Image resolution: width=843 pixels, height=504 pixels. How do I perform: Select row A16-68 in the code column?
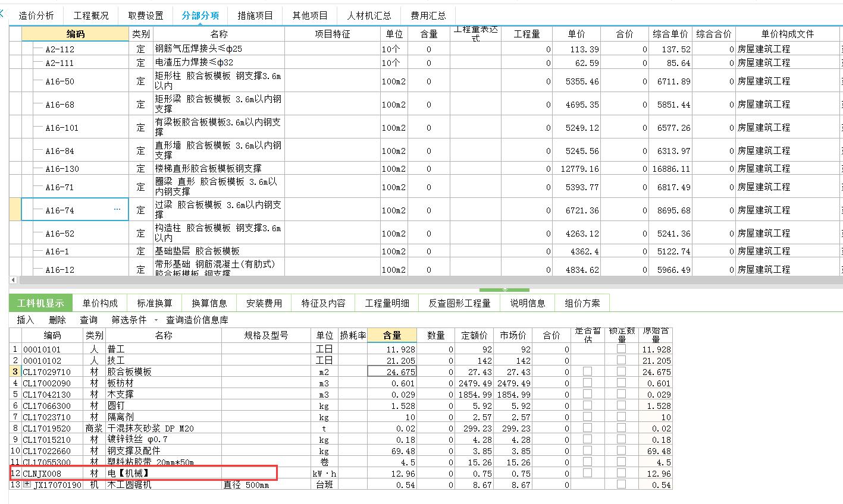(x=75, y=104)
